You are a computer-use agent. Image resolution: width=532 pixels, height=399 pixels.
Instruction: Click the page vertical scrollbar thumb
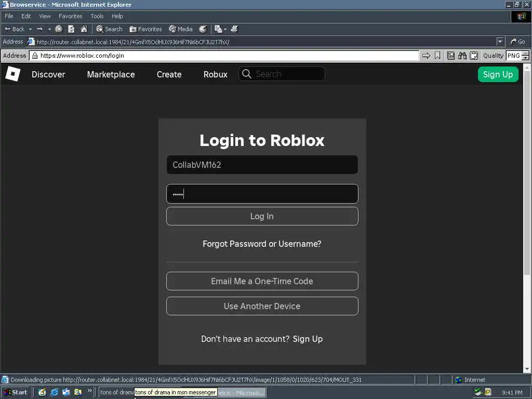[527, 173]
